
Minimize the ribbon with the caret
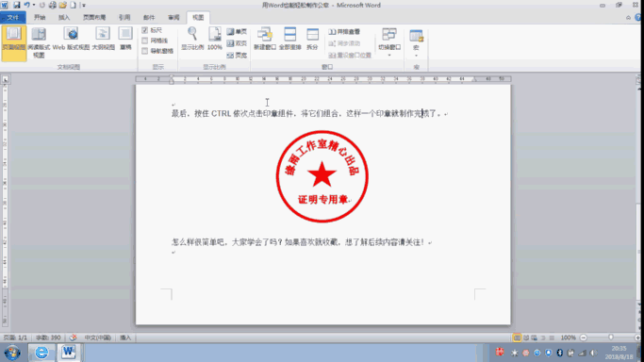click(628, 17)
